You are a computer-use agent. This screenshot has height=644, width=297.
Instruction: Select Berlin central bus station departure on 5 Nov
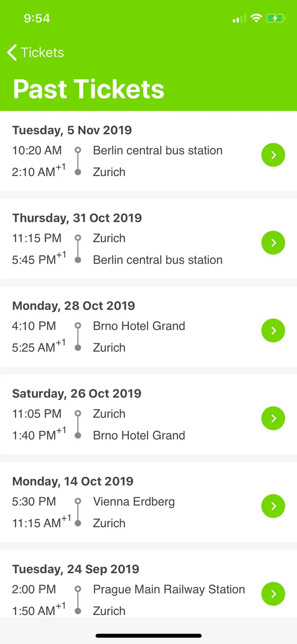[158, 150]
